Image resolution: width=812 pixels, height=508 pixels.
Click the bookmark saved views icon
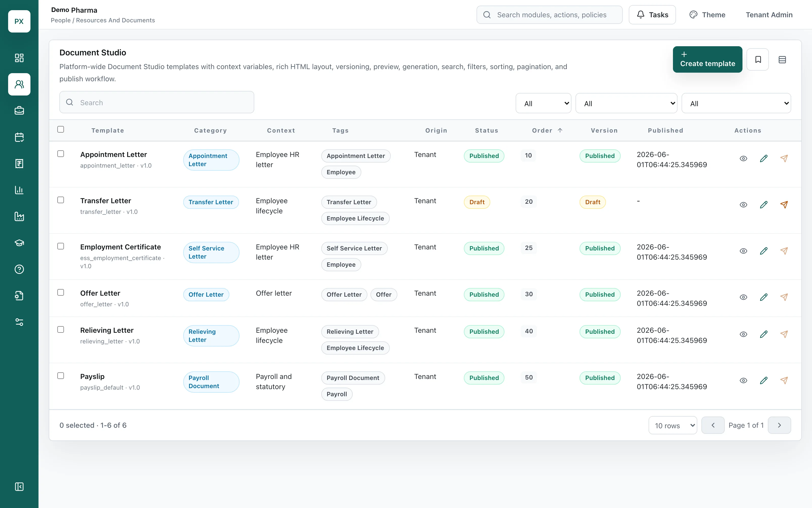point(758,59)
